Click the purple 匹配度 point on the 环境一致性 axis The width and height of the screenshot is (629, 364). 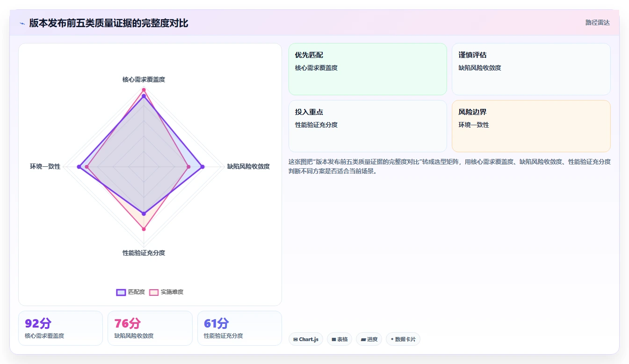pyautogui.click(x=80, y=167)
